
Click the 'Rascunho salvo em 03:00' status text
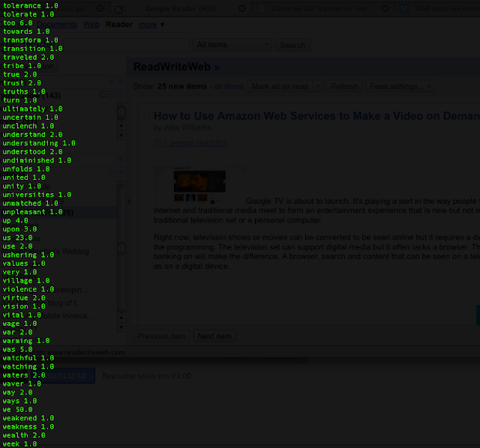pos(147,376)
